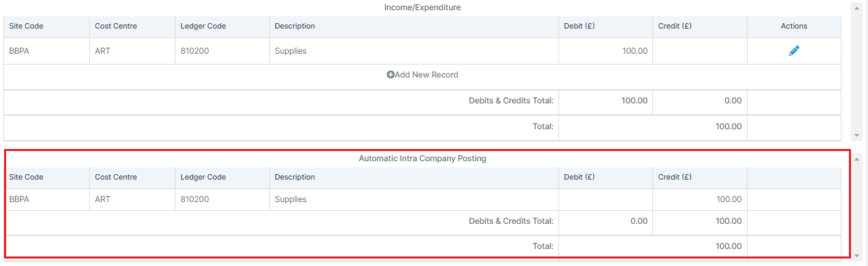868x266 pixels.
Task: Select Credit (£) header in Intra Company Posting
Action: (x=675, y=177)
